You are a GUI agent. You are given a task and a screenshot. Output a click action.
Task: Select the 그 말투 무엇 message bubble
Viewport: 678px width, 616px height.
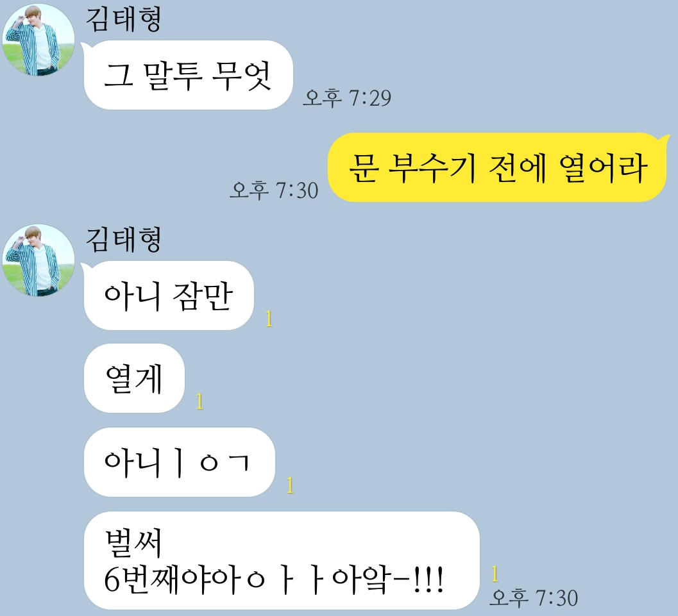tap(188, 75)
